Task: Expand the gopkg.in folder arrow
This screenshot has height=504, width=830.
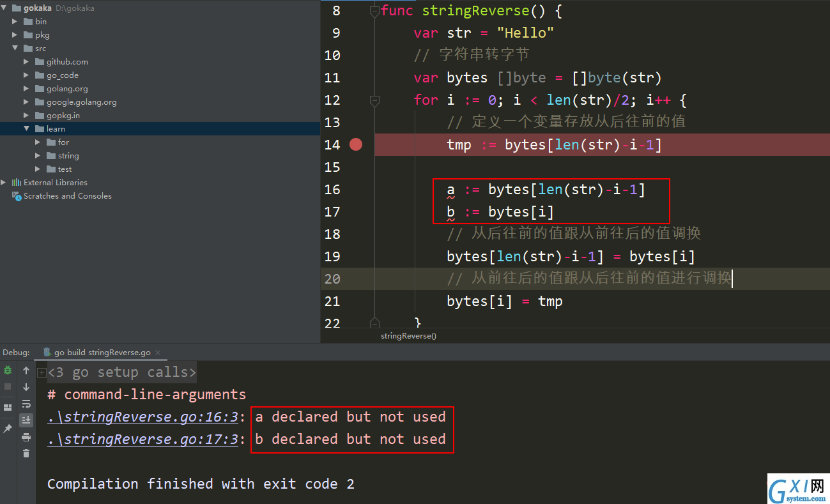Action: click(x=26, y=116)
